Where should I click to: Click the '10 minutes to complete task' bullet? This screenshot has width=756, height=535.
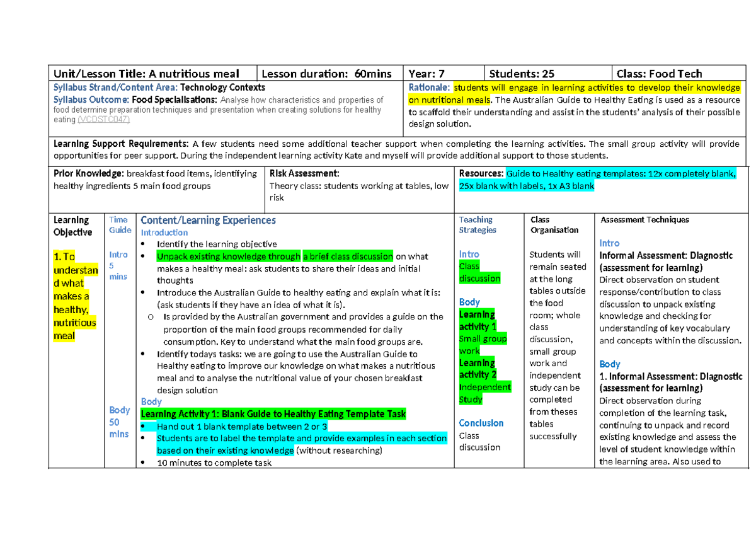pyautogui.click(x=214, y=463)
